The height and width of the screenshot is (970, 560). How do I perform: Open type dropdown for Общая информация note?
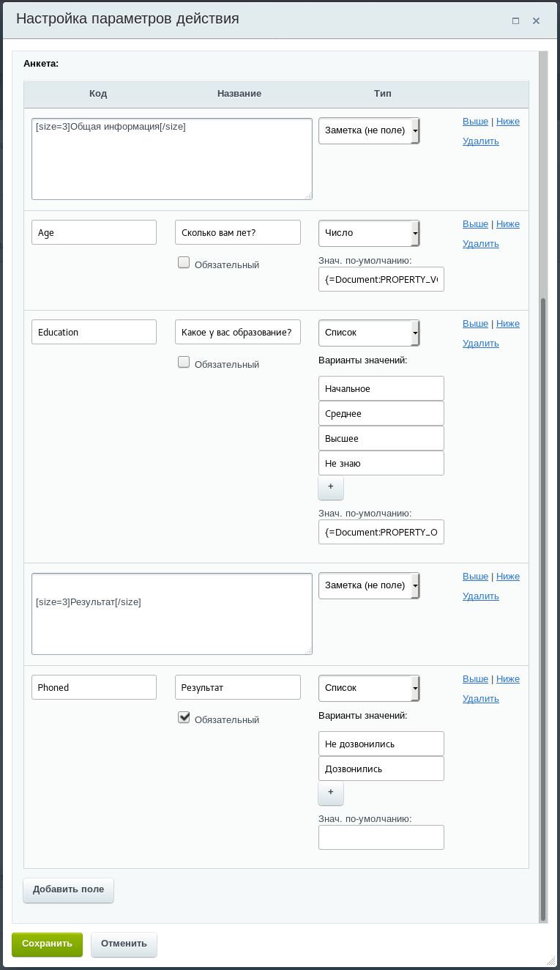point(369,131)
